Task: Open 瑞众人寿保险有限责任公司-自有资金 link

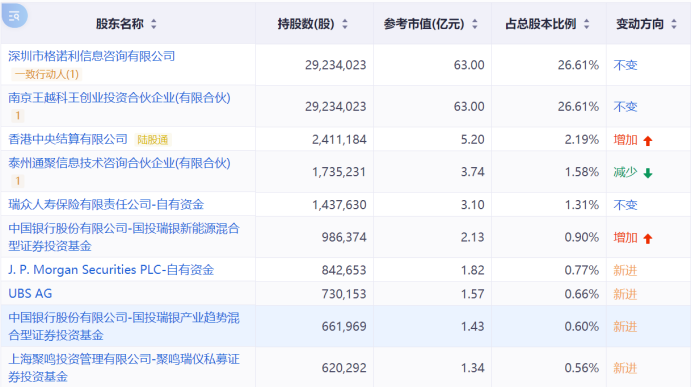Action: tap(106, 204)
